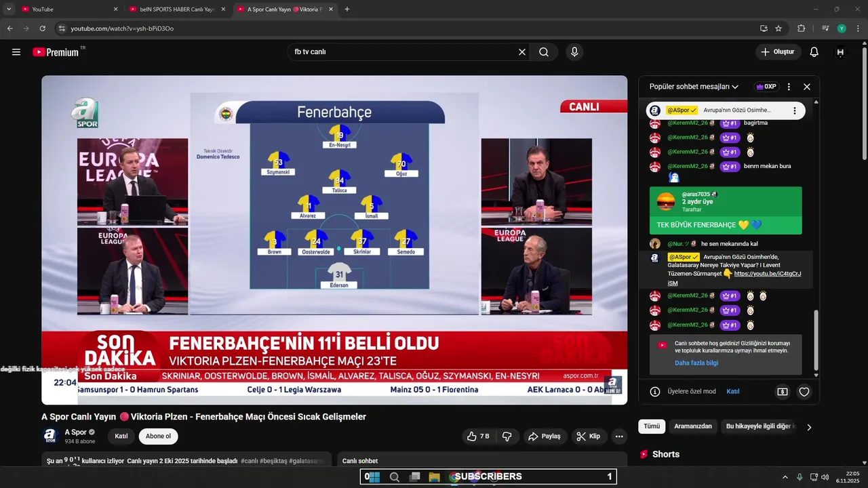The width and height of the screenshot is (868, 488).
Task: Bookmark this page with the star
Action: [778, 28]
